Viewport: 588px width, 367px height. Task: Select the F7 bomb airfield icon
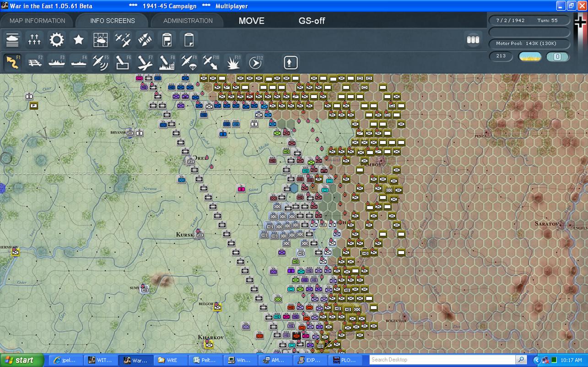145,62
